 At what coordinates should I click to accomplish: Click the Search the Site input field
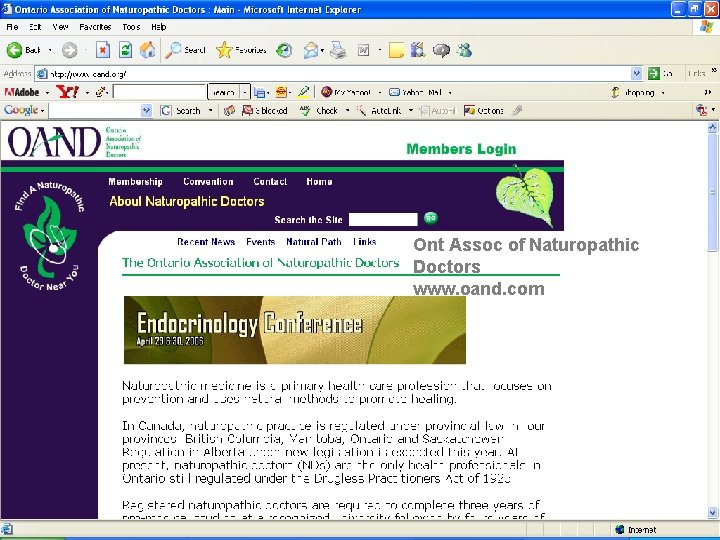click(x=383, y=219)
